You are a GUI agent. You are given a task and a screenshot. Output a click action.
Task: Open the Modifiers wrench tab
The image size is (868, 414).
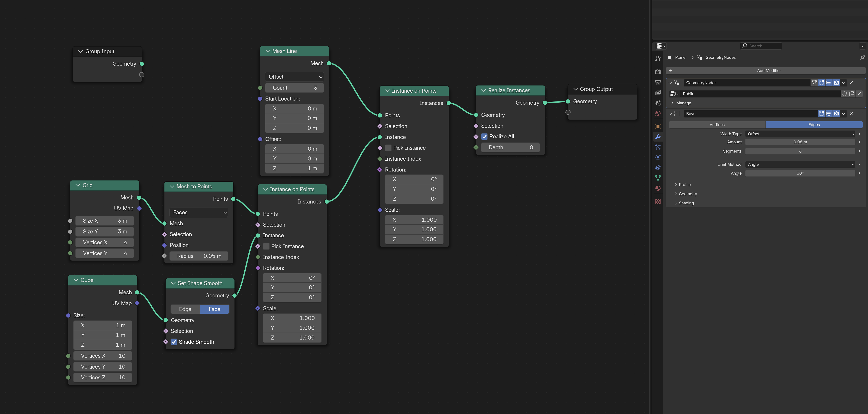point(658,137)
